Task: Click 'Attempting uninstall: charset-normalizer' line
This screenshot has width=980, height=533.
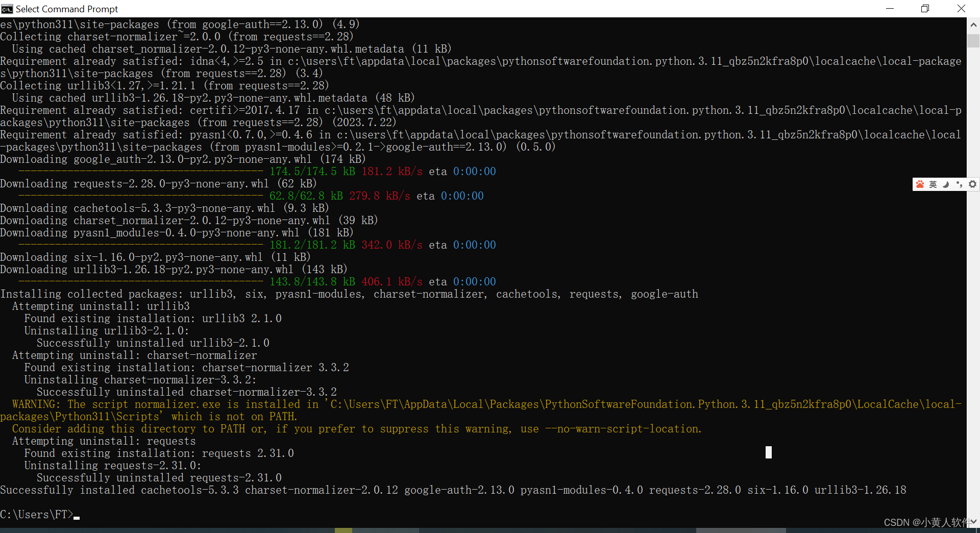Action: tap(135, 355)
